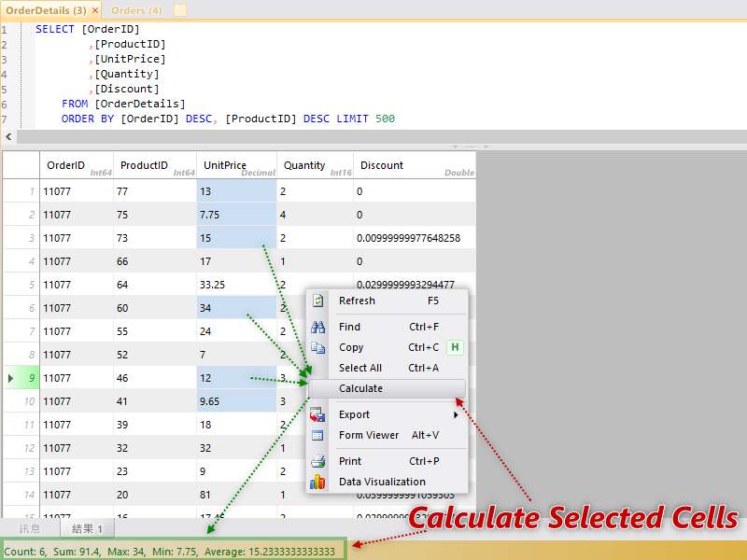Click the printer icon
Viewport: 747px width, 560px height.
(x=317, y=461)
